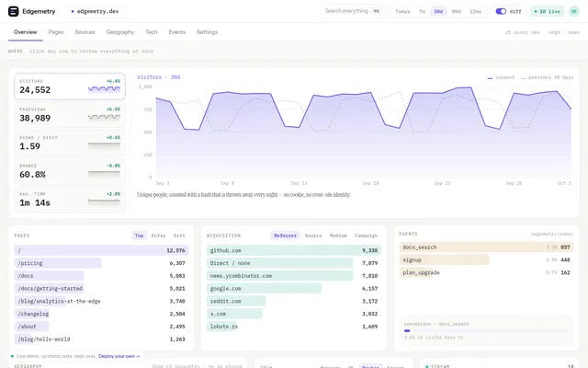
Task: Switch to the Pages tab
Action: pos(56,32)
